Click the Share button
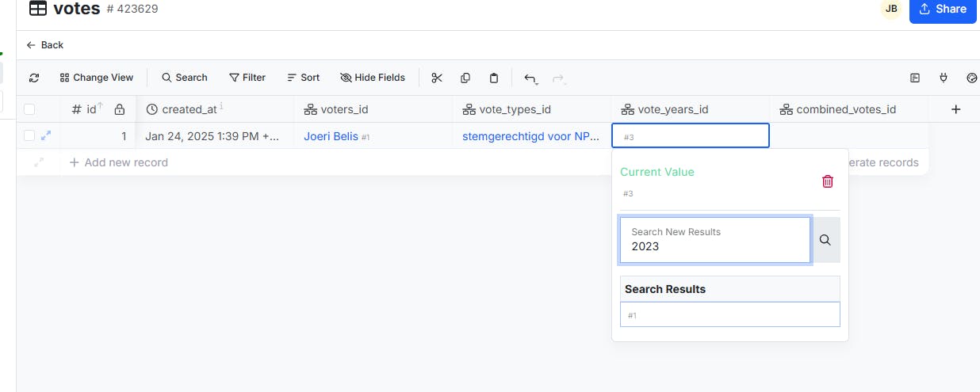 coord(943,10)
